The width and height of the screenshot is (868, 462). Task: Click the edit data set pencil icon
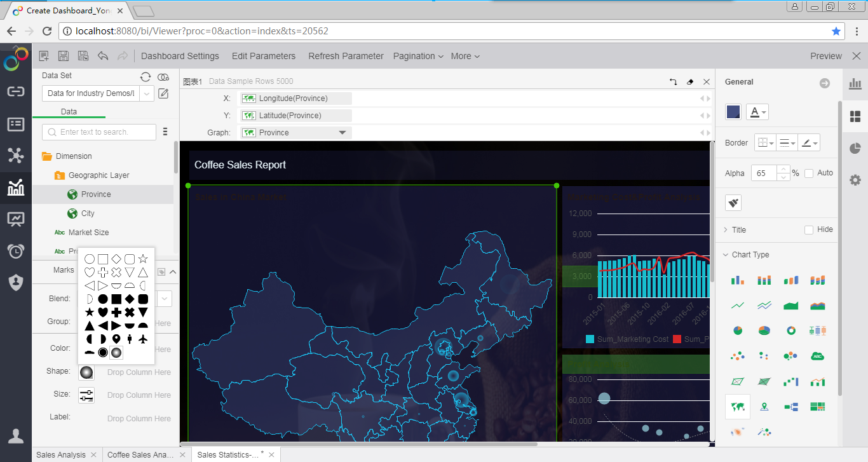pos(163,93)
